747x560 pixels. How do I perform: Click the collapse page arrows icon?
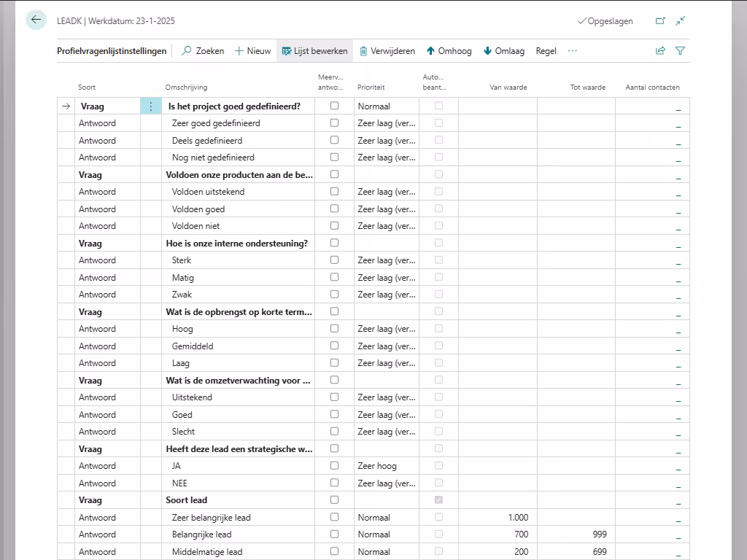coord(680,21)
